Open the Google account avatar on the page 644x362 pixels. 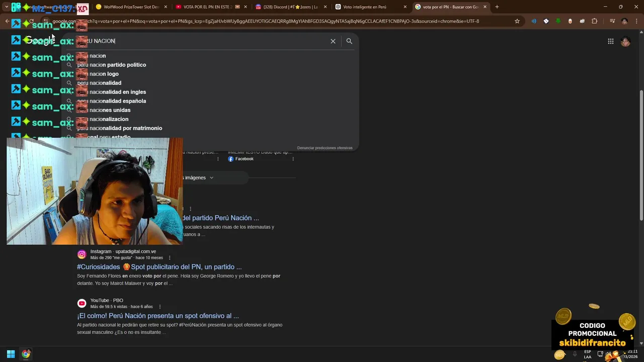point(625,42)
